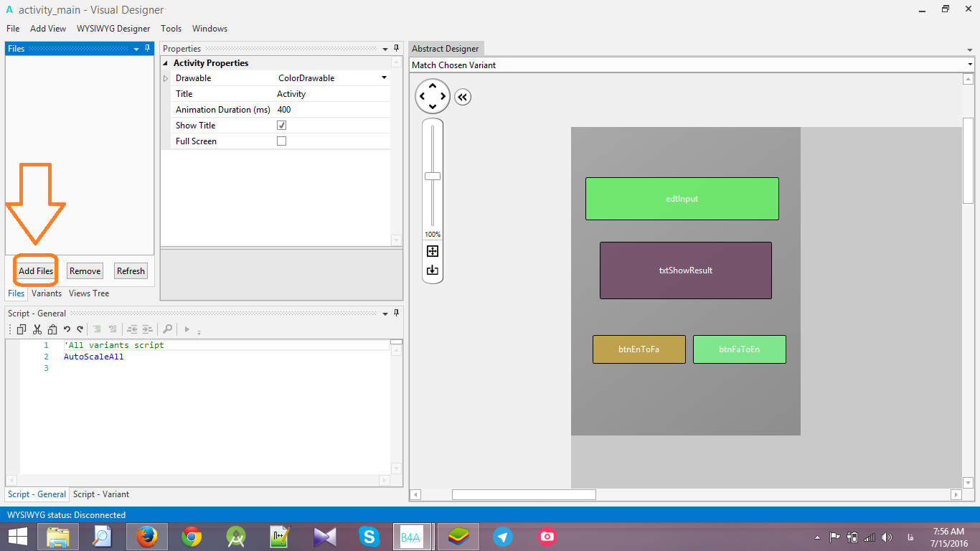Open the Drawable ColorDrawable dropdown

(x=384, y=78)
